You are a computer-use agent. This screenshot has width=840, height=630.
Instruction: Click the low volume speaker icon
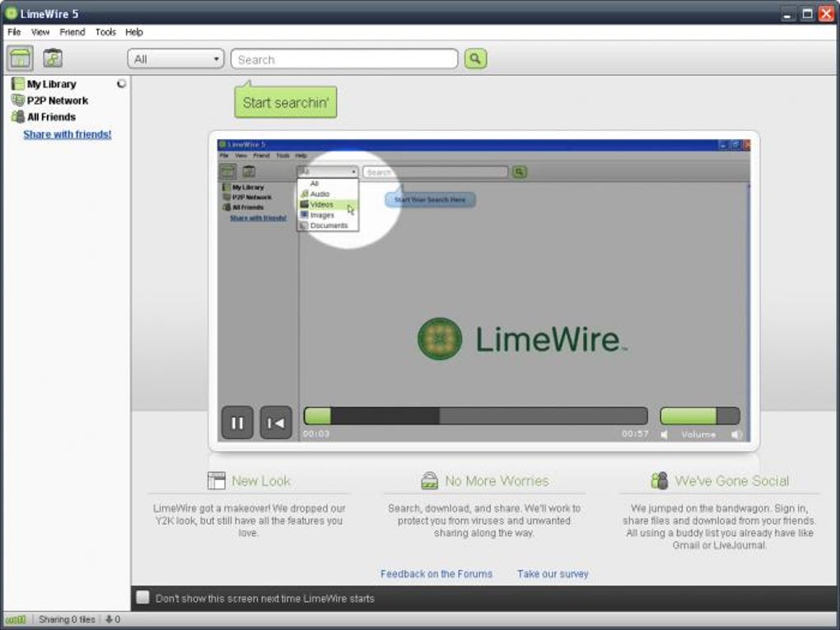point(665,435)
